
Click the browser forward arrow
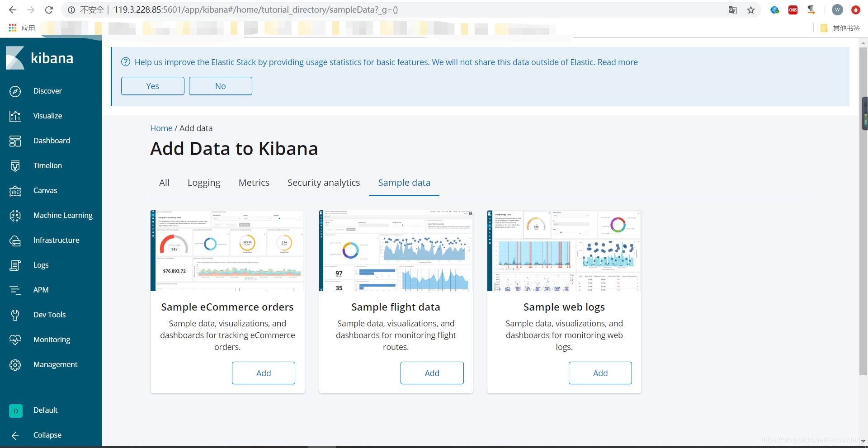coord(31,10)
